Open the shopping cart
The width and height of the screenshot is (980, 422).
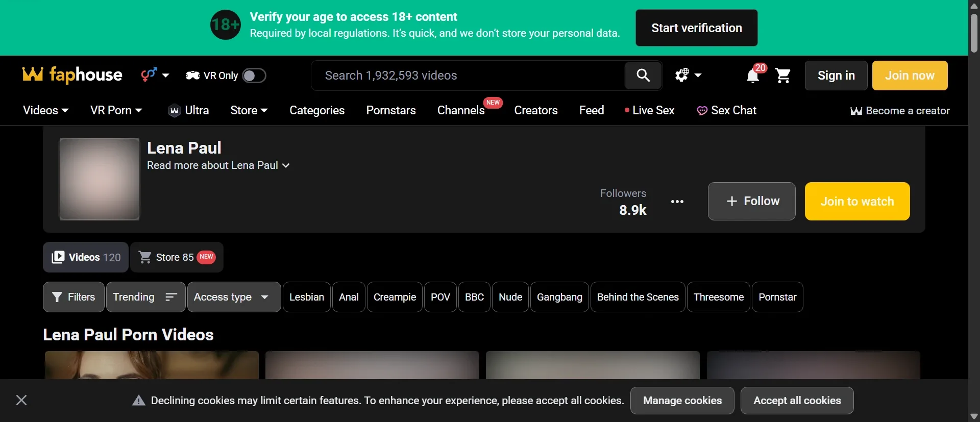(x=782, y=76)
